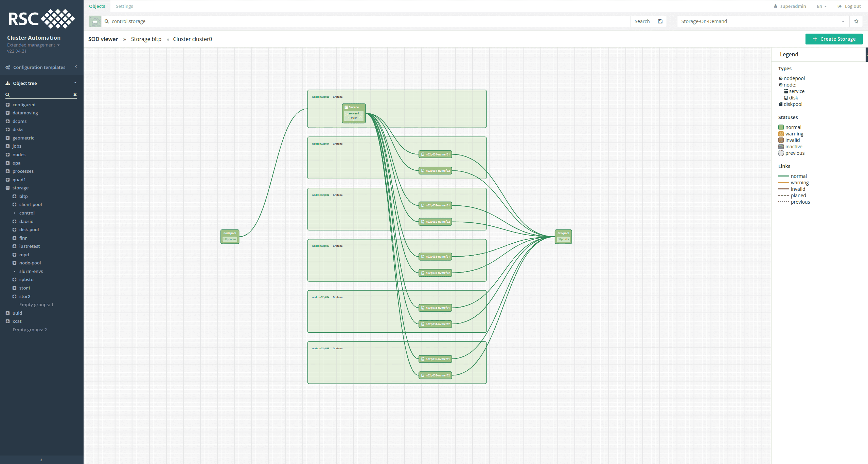Click the Create Storage button

pos(834,39)
